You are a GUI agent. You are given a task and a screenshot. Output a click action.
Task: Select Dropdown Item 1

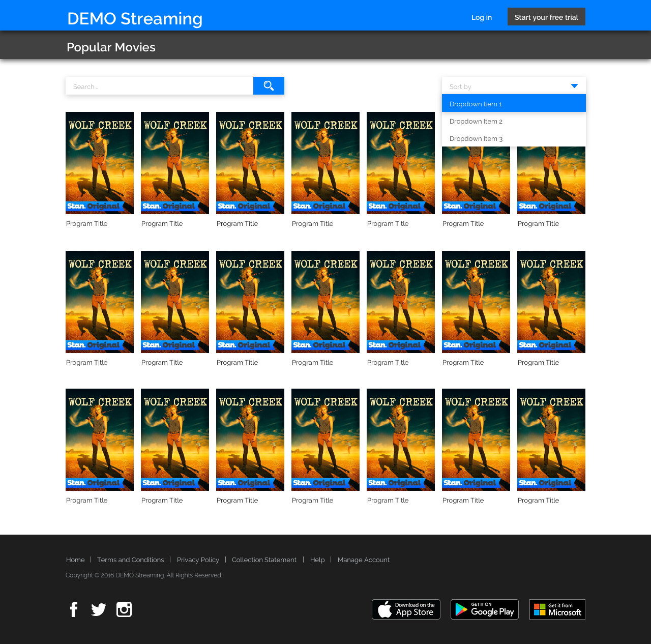514,103
